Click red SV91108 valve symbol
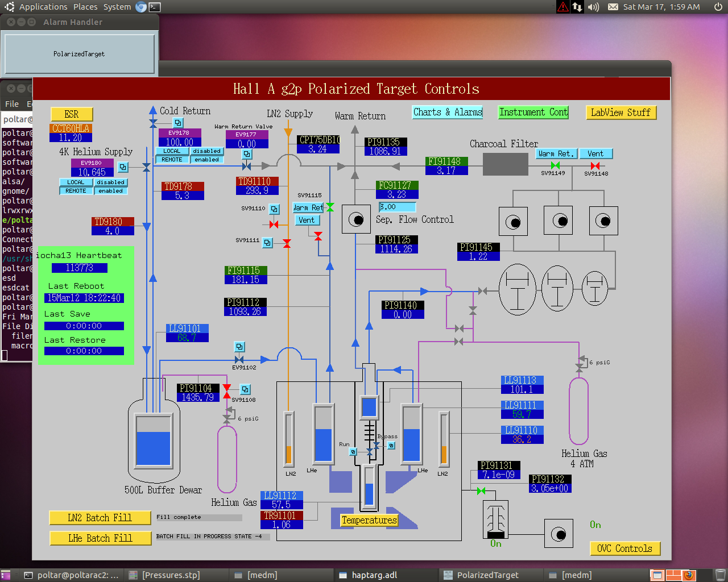The height and width of the screenshot is (582, 728). point(227,391)
